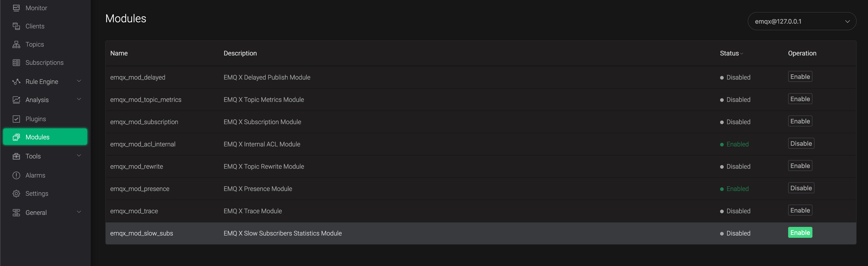Click the Monitor icon in sidebar
868x266 pixels.
click(x=16, y=8)
